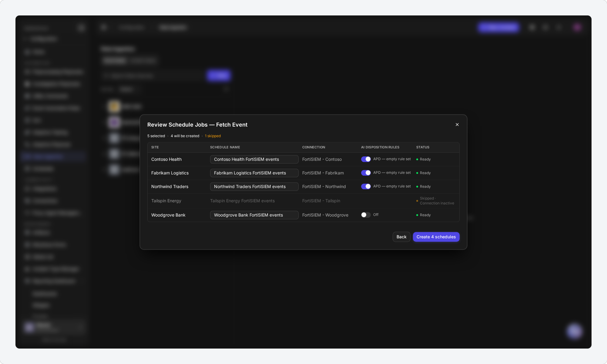
Task: Click the Northwind Traders site cell
Action: [x=170, y=187]
